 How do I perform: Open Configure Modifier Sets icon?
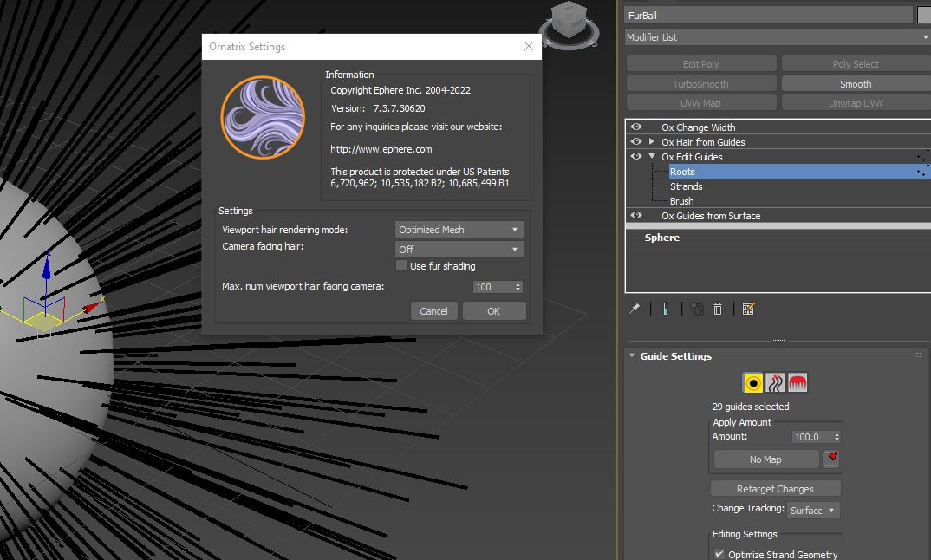(748, 309)
